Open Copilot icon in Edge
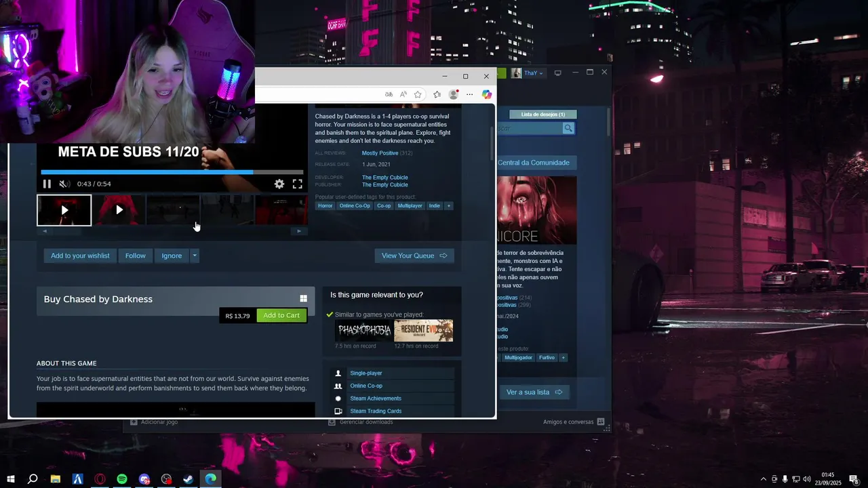The image size is (868, 488). pos(486,94)
